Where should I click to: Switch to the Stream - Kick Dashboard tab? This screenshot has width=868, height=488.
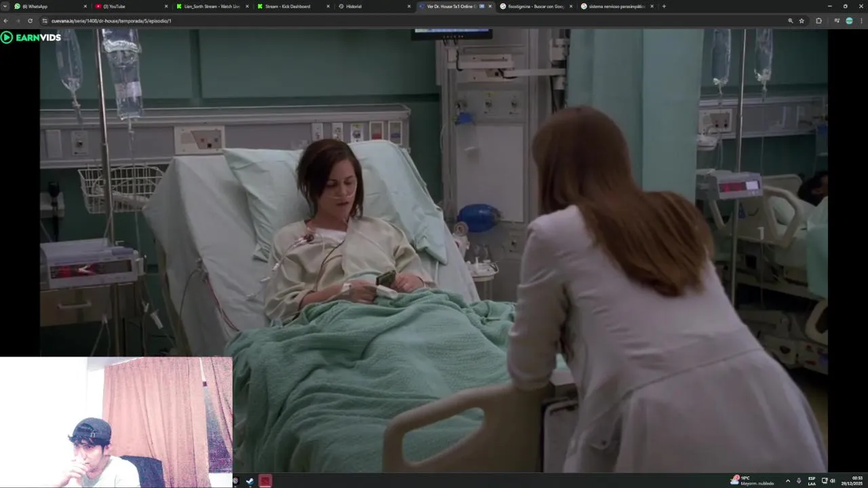click(x=294, y=6)
